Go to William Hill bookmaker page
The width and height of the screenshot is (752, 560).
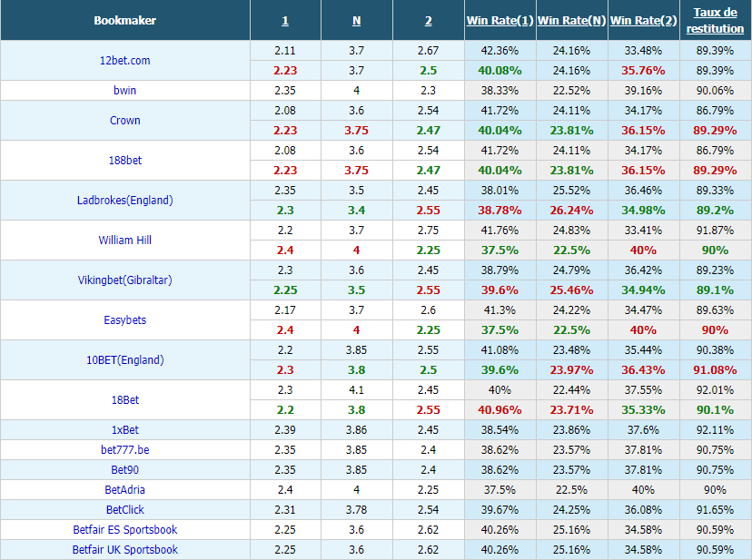[x=124, y=241]
